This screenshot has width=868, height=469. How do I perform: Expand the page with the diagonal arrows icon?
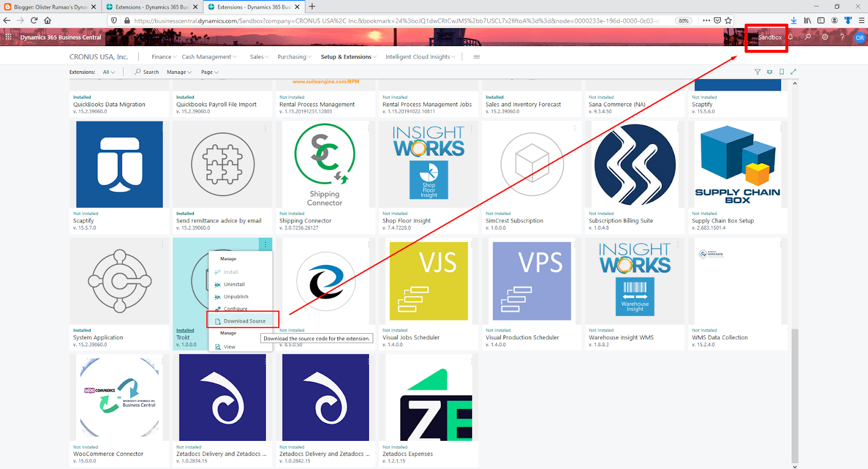coord(794,72)
